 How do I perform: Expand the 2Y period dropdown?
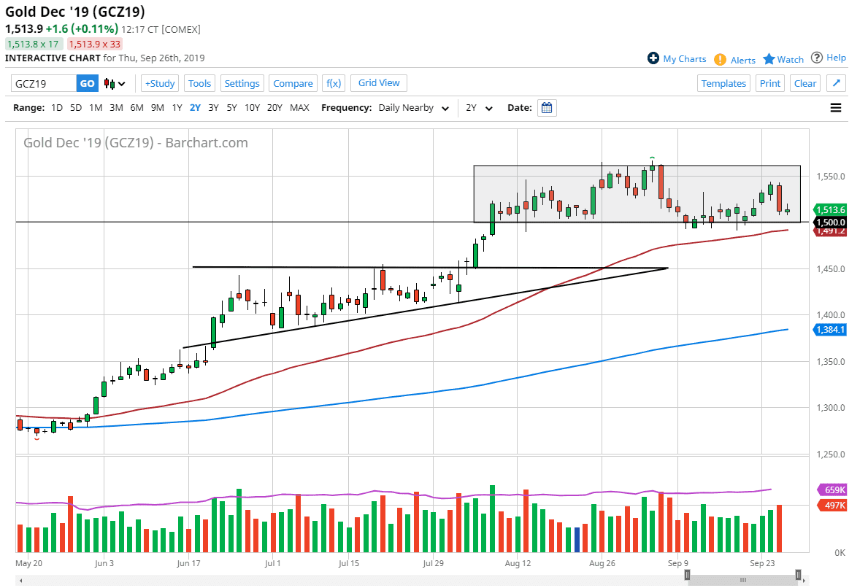click(479, 107)
